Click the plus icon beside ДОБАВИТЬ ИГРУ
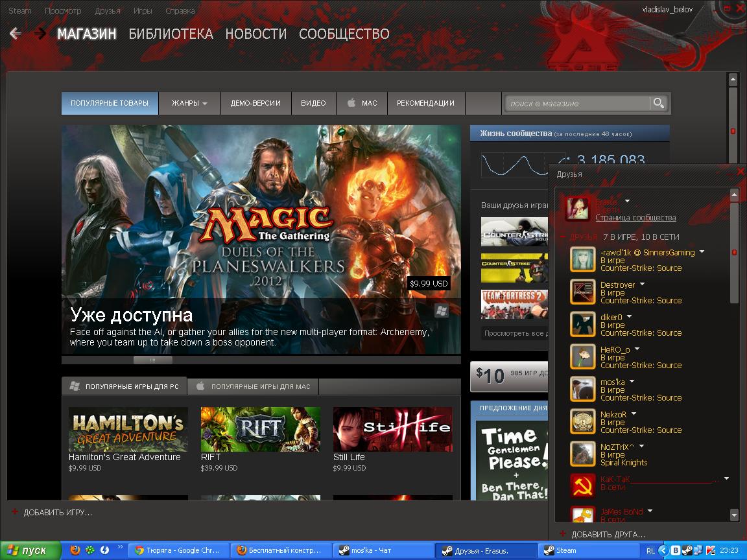 click(x=15, y=512)
